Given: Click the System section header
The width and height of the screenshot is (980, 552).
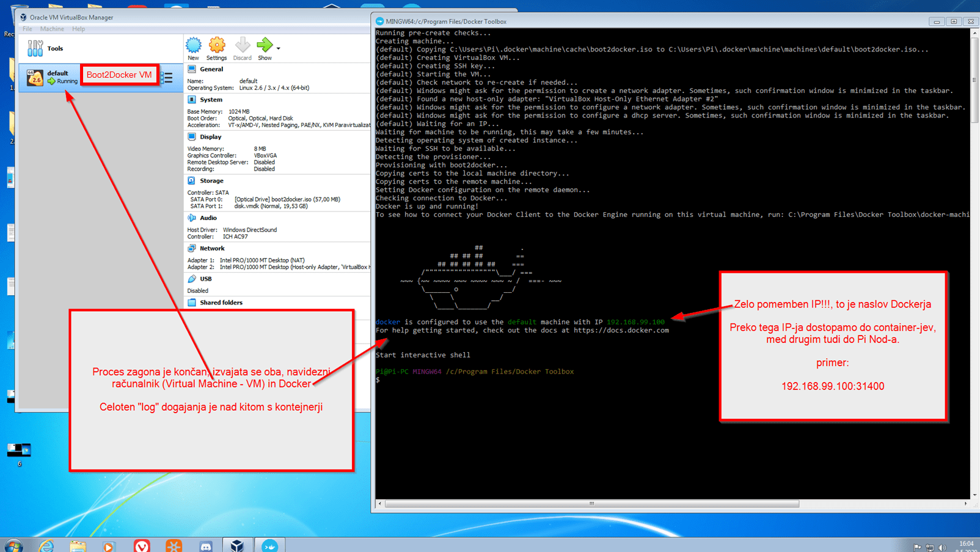Looking at the screenshot, I should point(211,100).
